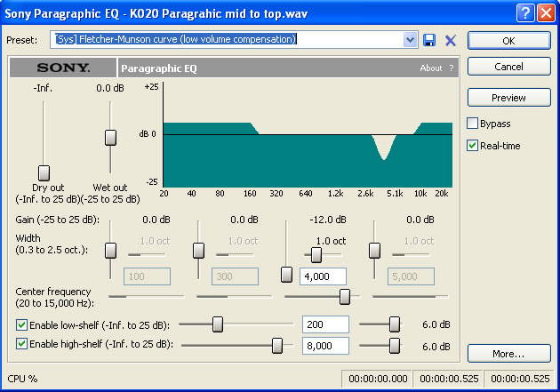
Task: Click the Preset name field text
Action: [x=176, y=39]
